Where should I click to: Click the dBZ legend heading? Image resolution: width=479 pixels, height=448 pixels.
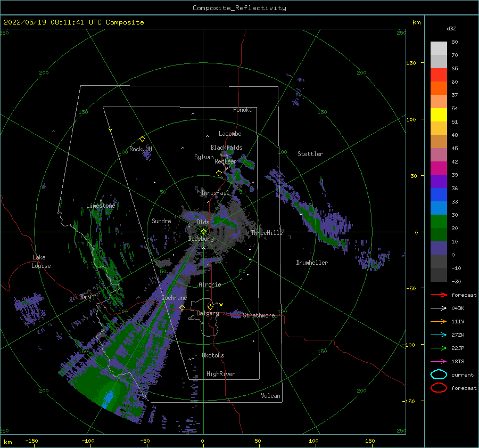(x=451, y=28)
